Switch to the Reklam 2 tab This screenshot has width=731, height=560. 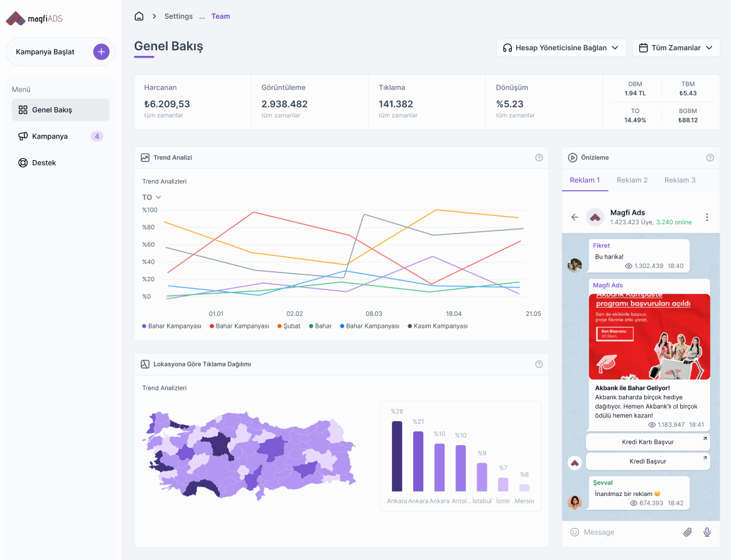click(x=632, y=180)
